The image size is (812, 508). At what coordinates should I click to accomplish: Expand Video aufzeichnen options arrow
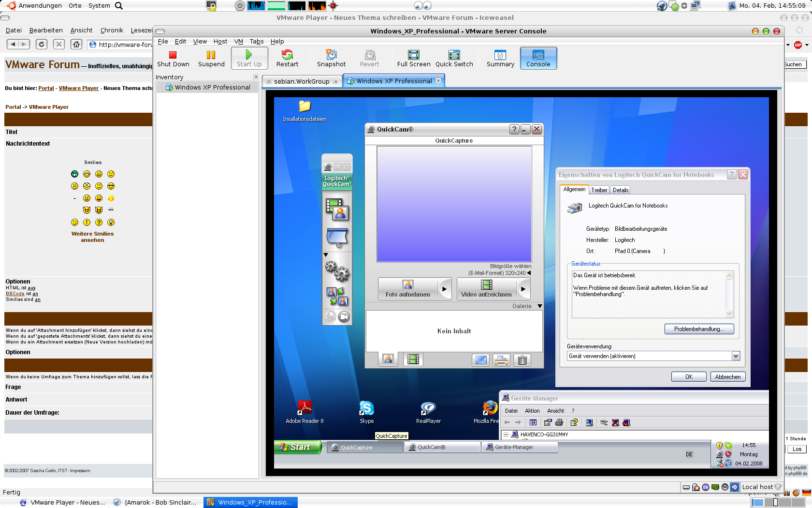click(523, 289)
